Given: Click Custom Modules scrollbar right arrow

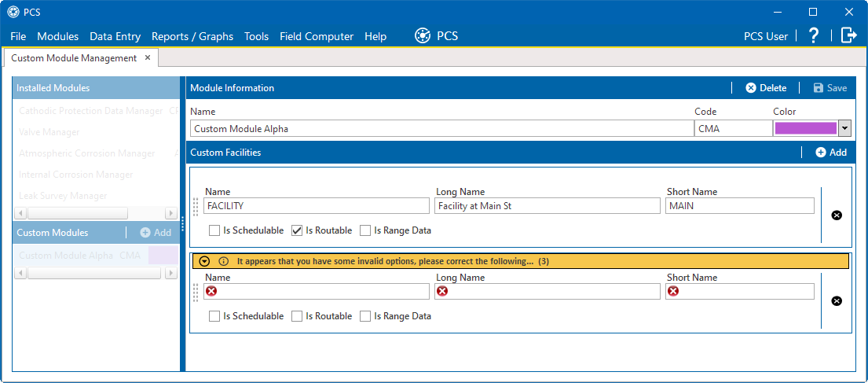Looking at the screenshot, I should pos(171,273).
